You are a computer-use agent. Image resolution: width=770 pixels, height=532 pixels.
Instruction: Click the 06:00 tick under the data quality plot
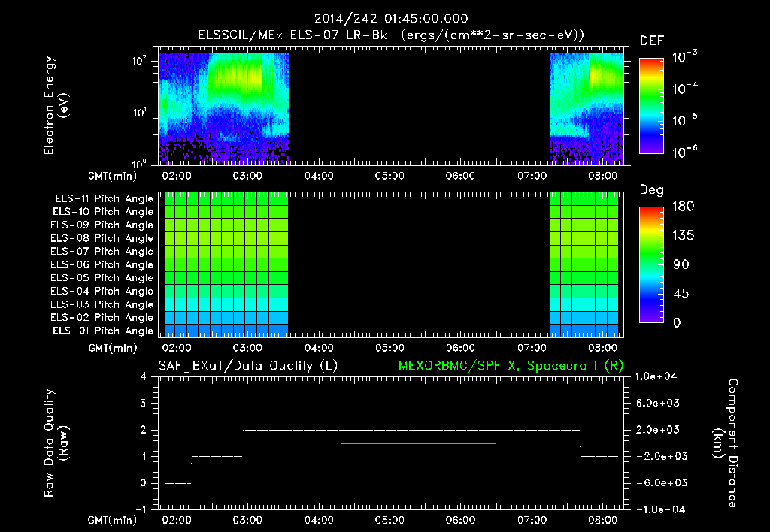460,520
